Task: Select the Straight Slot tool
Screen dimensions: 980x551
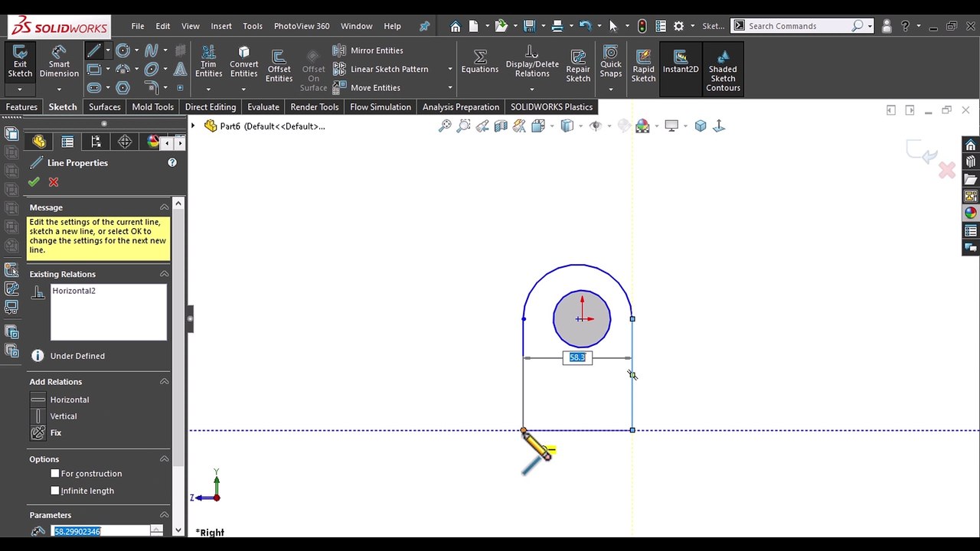Action: coord(93,87)
